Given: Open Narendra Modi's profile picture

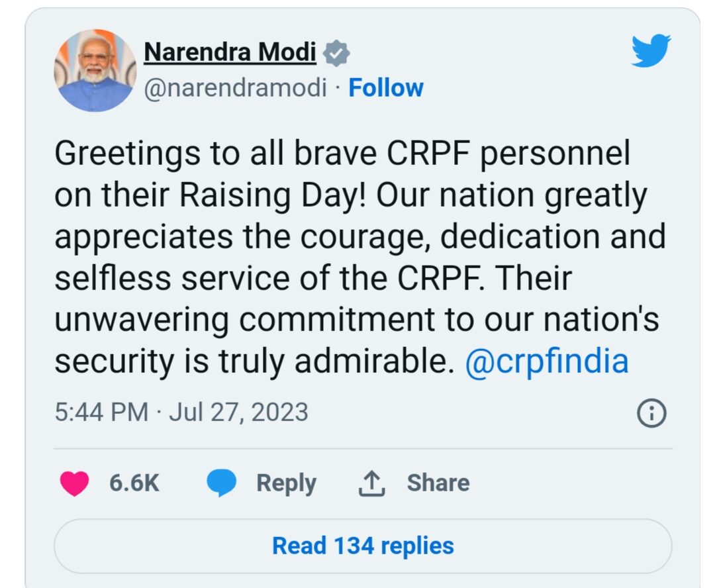Looking at the screenshot, I should 95,70.
